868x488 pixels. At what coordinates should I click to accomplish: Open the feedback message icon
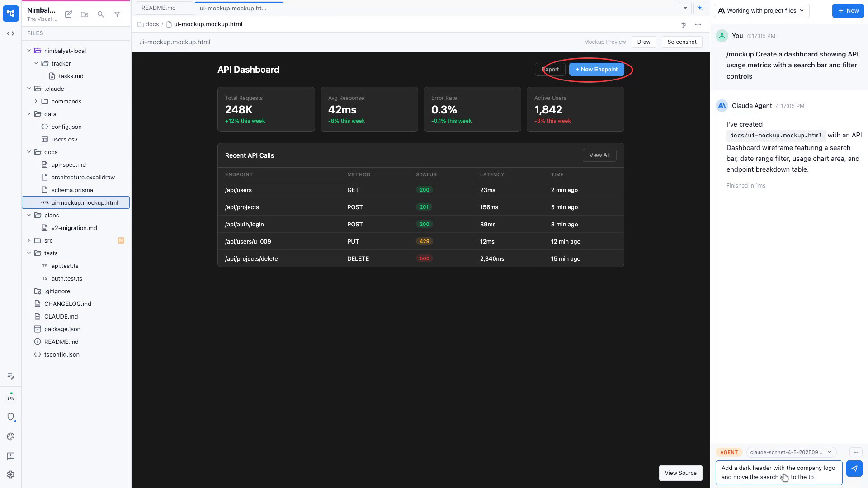[11, 456]
